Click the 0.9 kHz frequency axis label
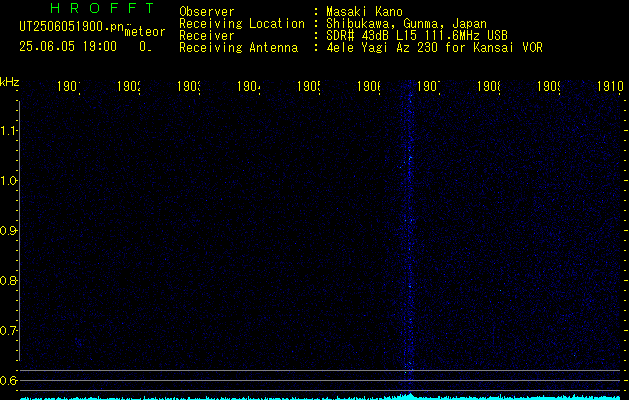 click(x=8, y=231)
